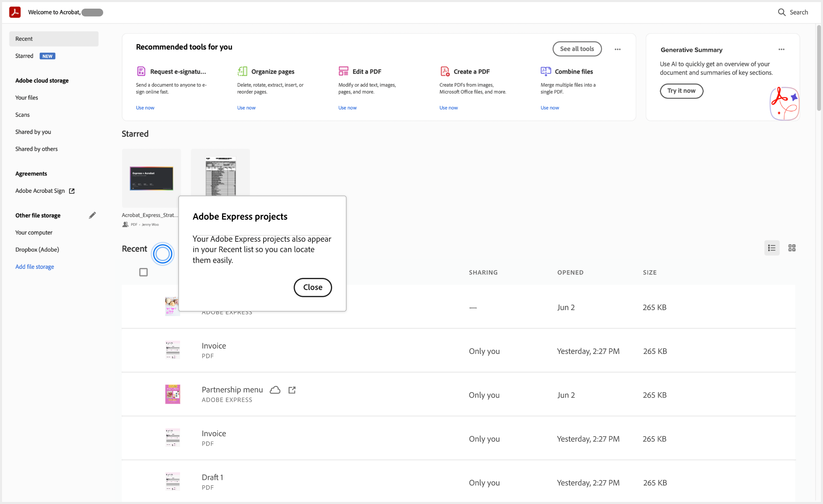This screenshot has height=504, width=823.
Task: Switch to grid view of recent files
Action: [x=792, y=248]
